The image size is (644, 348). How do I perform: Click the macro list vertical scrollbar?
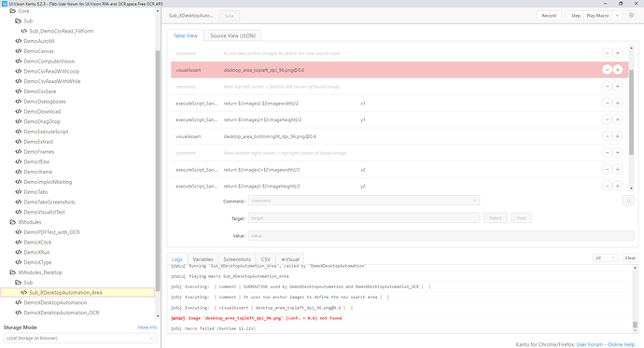[x=158, y=171]
